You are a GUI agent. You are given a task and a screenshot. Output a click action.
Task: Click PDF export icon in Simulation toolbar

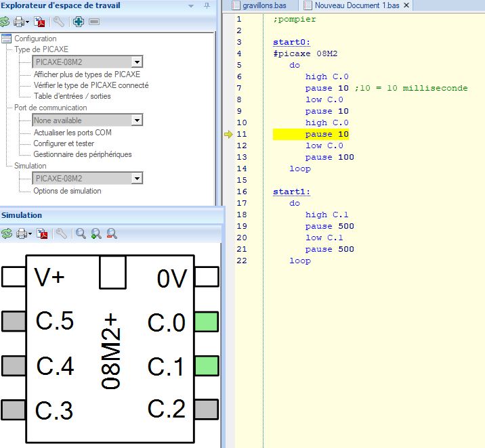pyautogui.click(x=42, y=233)
